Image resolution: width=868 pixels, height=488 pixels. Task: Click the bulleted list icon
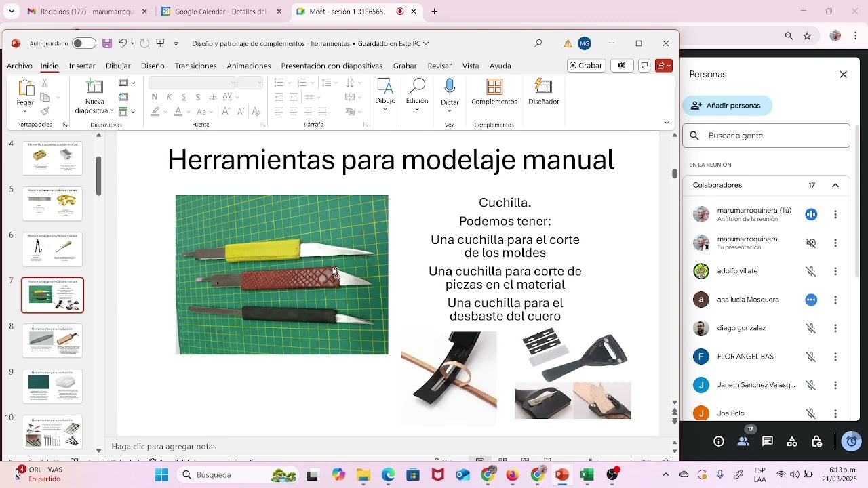click(279, 83)
